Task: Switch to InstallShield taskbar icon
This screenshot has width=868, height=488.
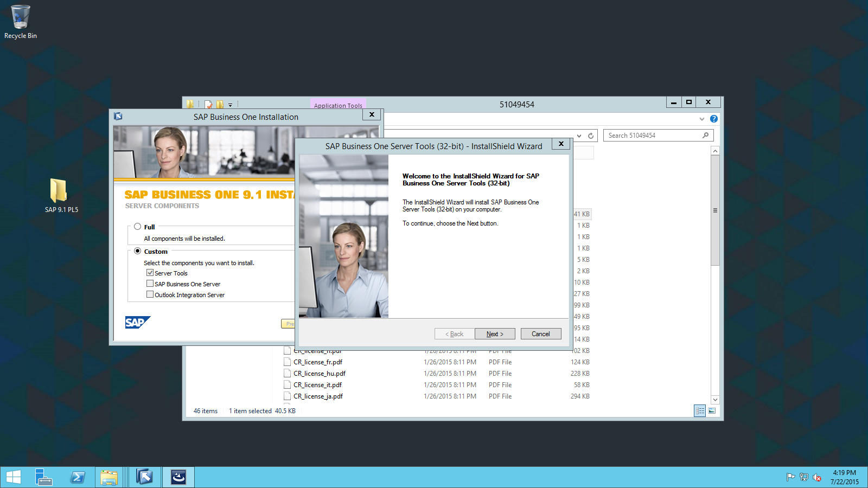Action: (178, 477)
